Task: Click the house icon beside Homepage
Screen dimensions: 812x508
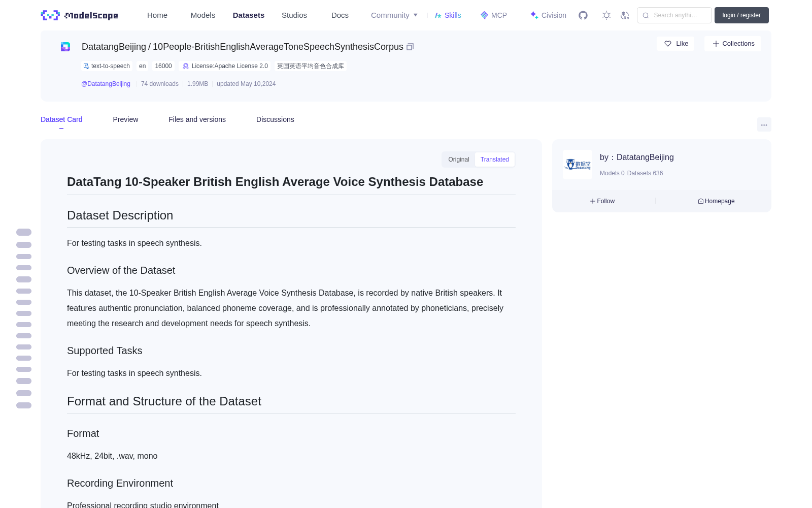Action: (701, 201)
